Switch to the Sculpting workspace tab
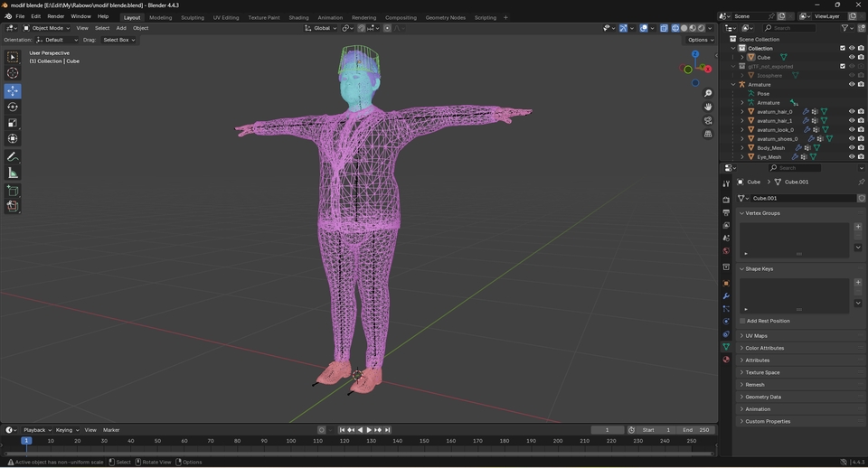 (x=193, y=17)
